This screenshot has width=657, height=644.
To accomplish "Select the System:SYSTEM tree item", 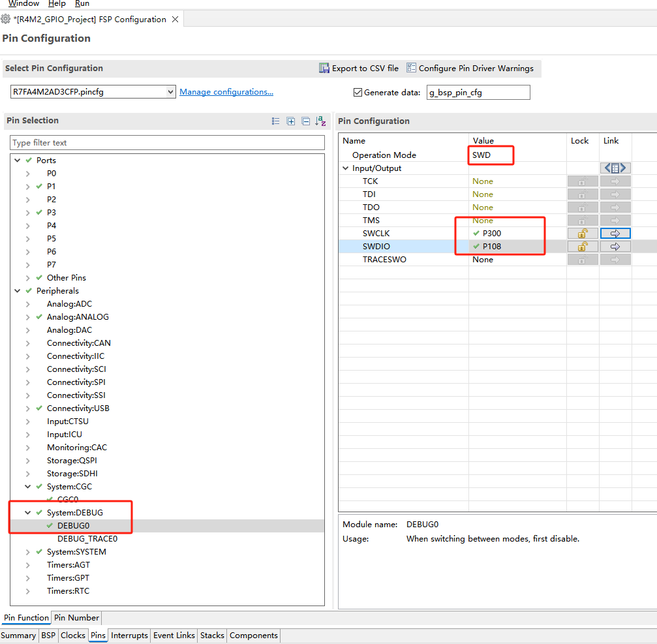I will 77,552.
